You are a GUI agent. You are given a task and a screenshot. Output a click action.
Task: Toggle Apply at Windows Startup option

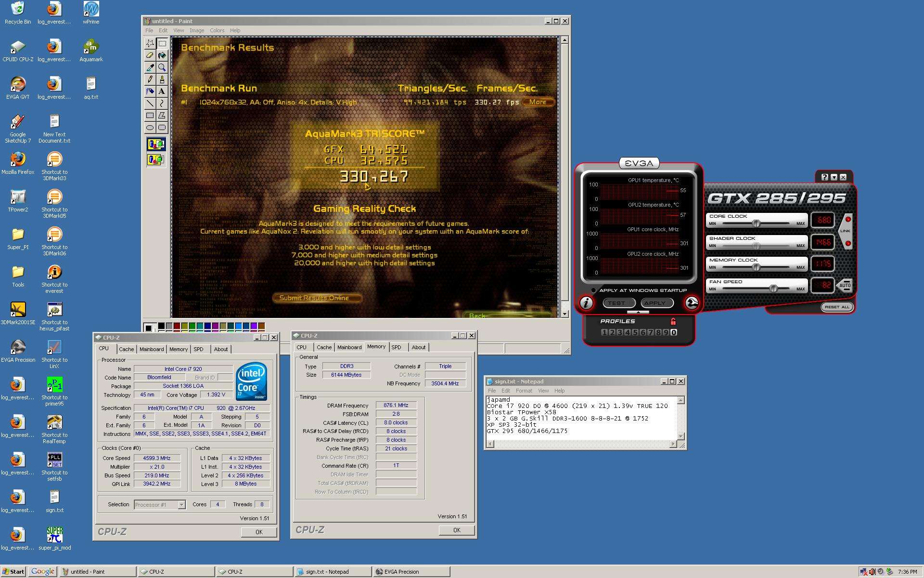[594, 290]
